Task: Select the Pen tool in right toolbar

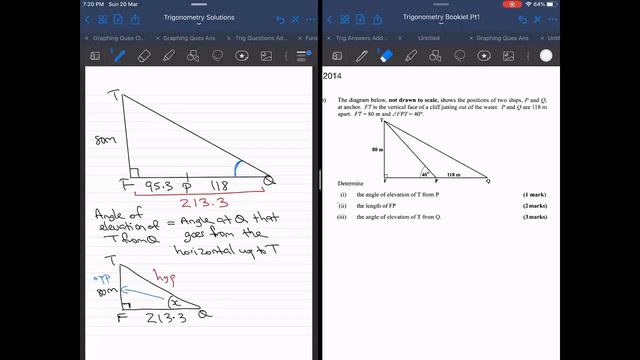Action: coord(362,56)
